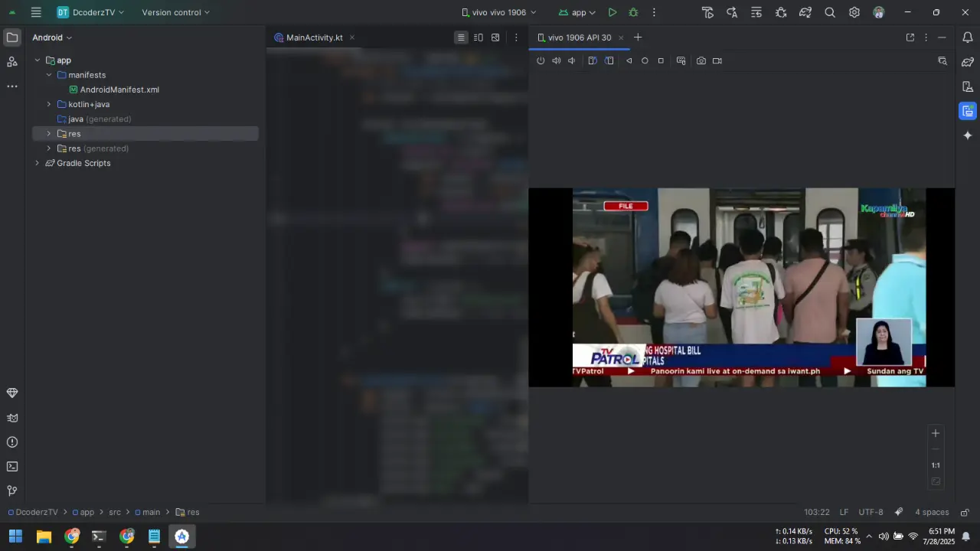The image size is (980, 551).
Task: Select the java (generated) folder
Action: (x=94, y=119)
